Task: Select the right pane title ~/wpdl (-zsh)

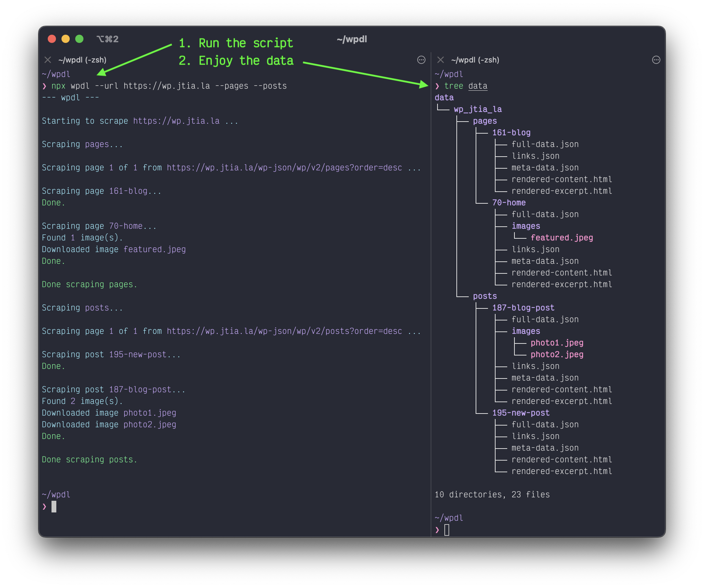Action: pyautogui.click(x=475, y=60)
